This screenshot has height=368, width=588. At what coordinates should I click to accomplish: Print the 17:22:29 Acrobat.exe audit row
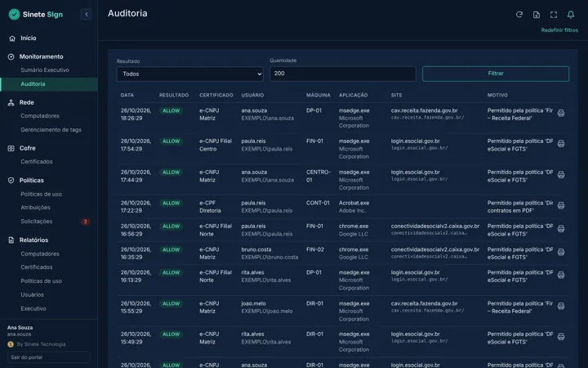click(x=561, y=205)
